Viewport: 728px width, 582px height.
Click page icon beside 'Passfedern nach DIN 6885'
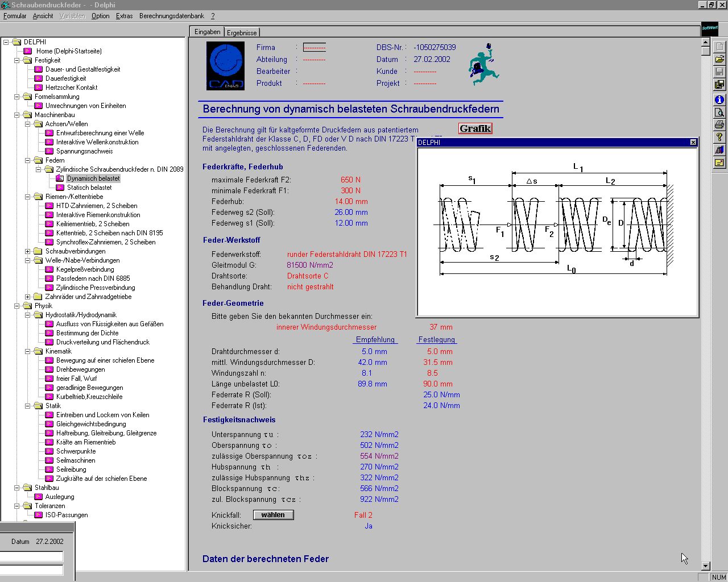coord(49,278)
